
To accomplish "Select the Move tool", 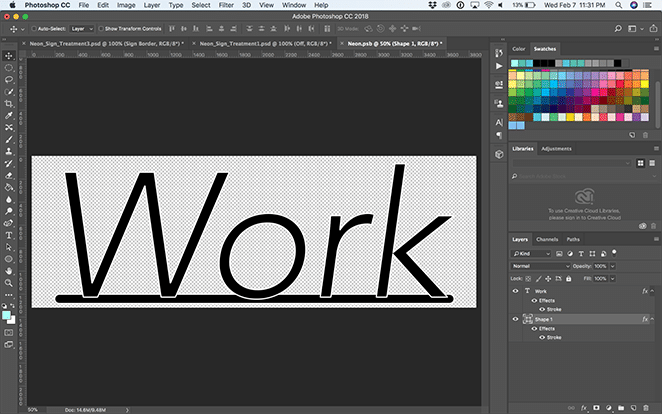I will pyautogui.click(x=9, y=55).
